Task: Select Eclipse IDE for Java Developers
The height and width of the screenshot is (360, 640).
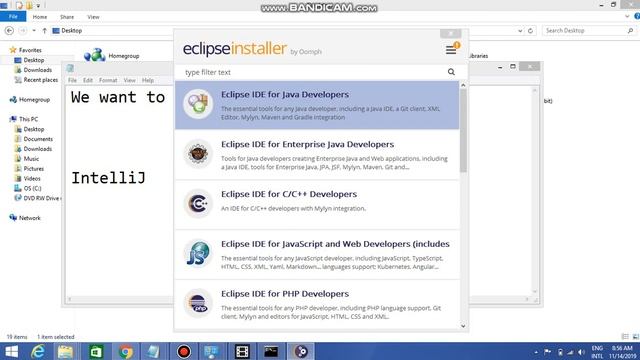Action: click(x=317, y=105)
